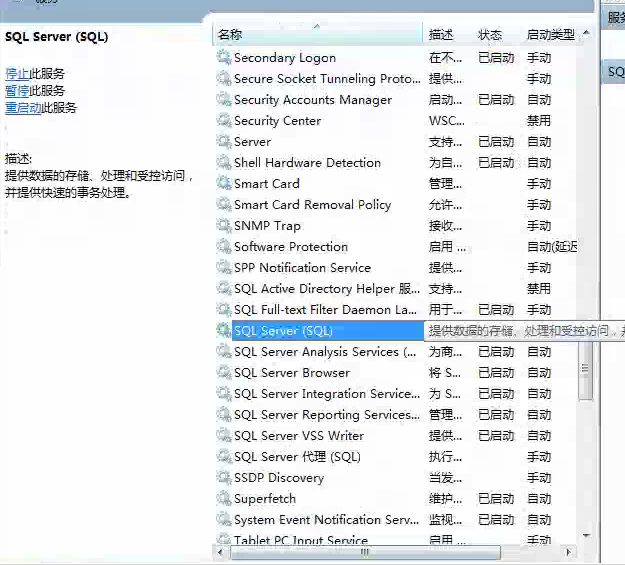The image size is (625, 565).
Task: Select the SQL Server 代理 (SQL) name
Action: pyautogui.click(x=297, y=457)
